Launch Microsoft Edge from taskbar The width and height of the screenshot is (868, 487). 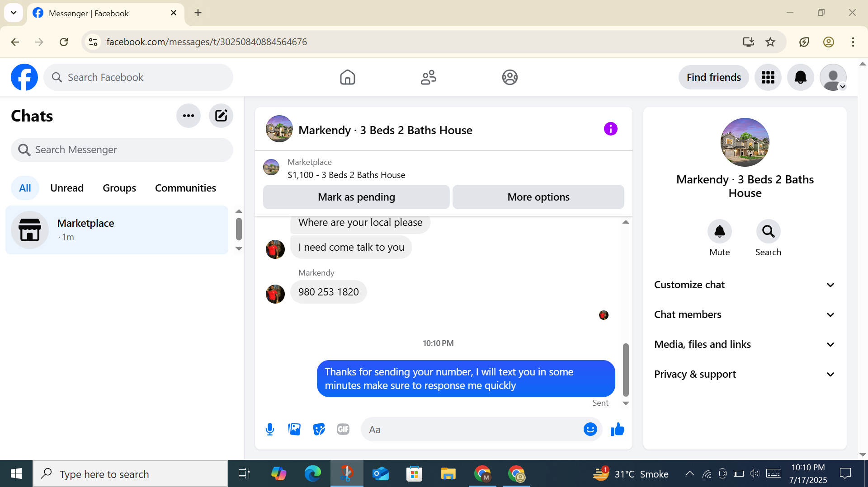click(x=312, y=473)
